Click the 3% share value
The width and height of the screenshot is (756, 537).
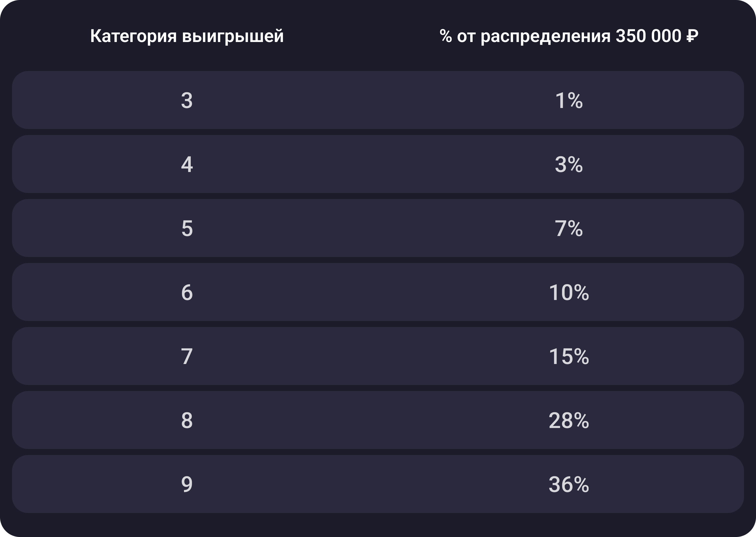pos(568,164)
